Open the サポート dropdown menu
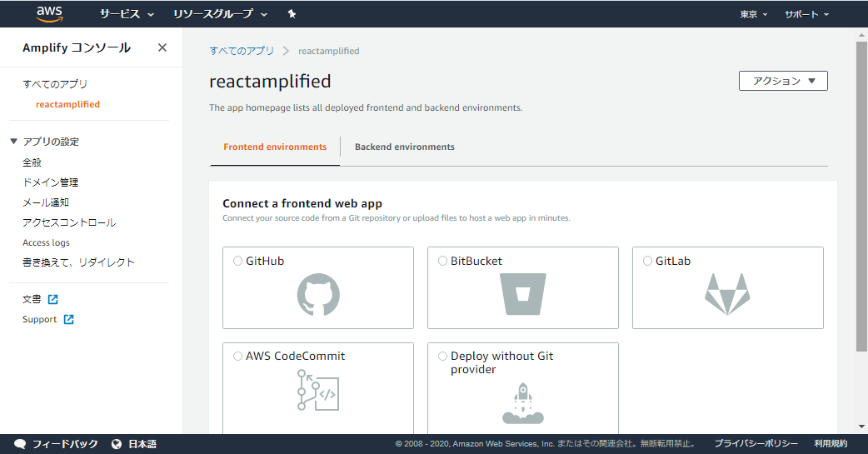This screenshot has height=454, width=868. pyautogui.click(x=806, y=14)
